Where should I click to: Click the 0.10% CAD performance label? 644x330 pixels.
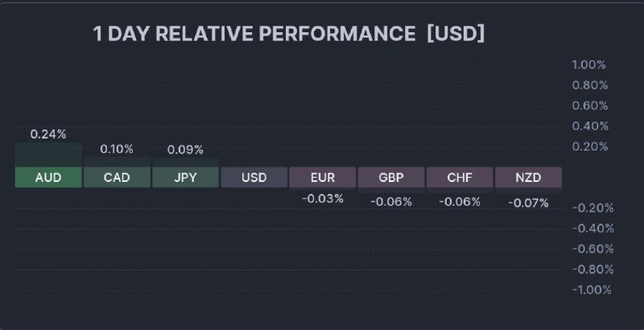point(117,149)
